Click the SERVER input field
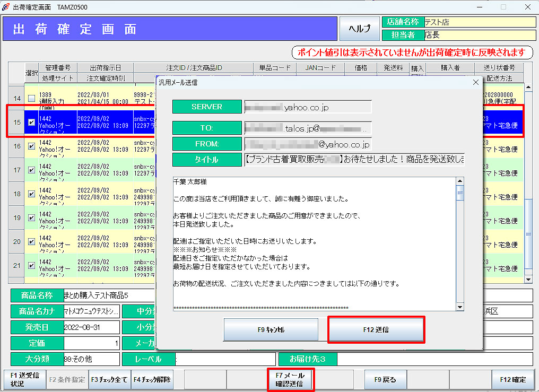This screenshot has width=539, height=392. [x=308, y=107]
